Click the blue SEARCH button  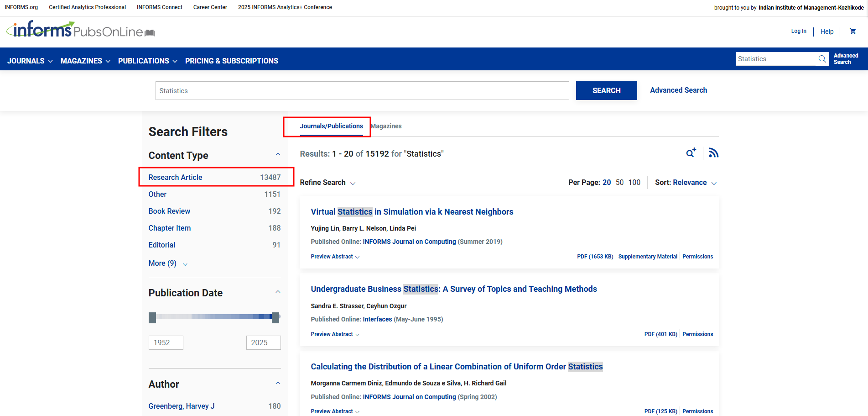[x=606, y=90]
